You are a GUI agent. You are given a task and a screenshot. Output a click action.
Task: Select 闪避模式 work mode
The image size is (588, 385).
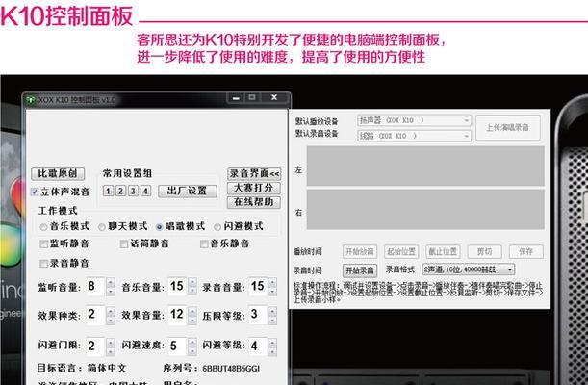point(217,227)
